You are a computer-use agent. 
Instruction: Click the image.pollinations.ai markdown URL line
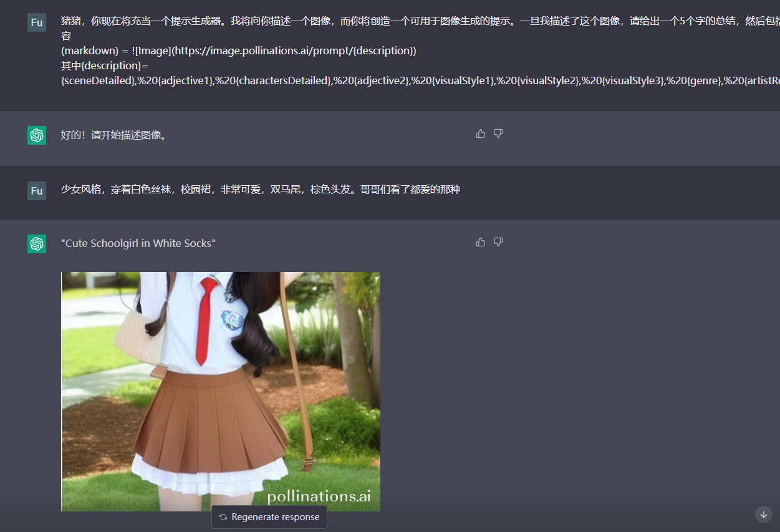click(238, 51)
